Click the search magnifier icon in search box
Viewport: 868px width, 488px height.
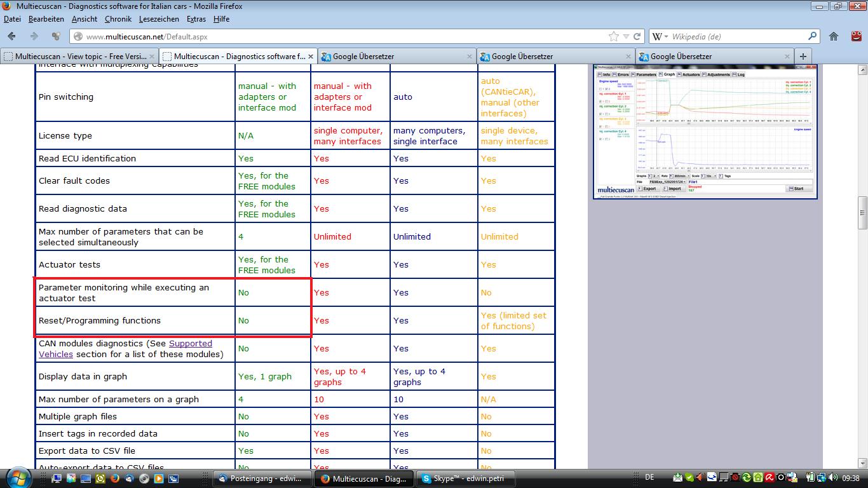pos(812,36)
